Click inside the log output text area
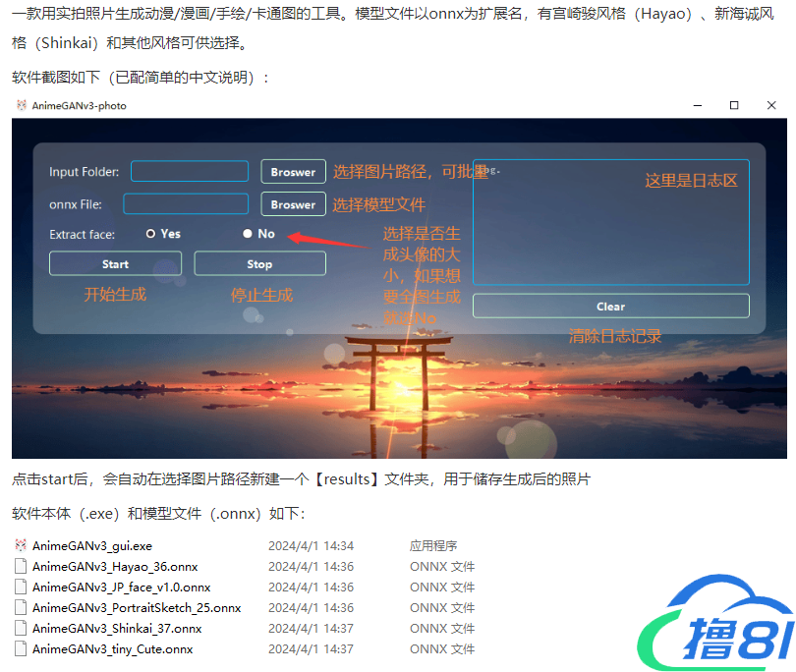 610,236
